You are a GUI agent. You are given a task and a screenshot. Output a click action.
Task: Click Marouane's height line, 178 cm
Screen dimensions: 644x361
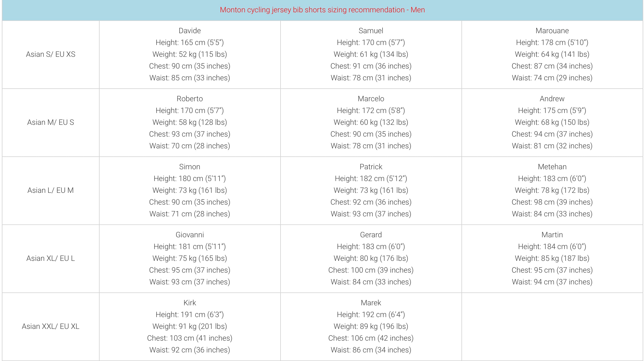pyautogui.click(x=552, y=43)
